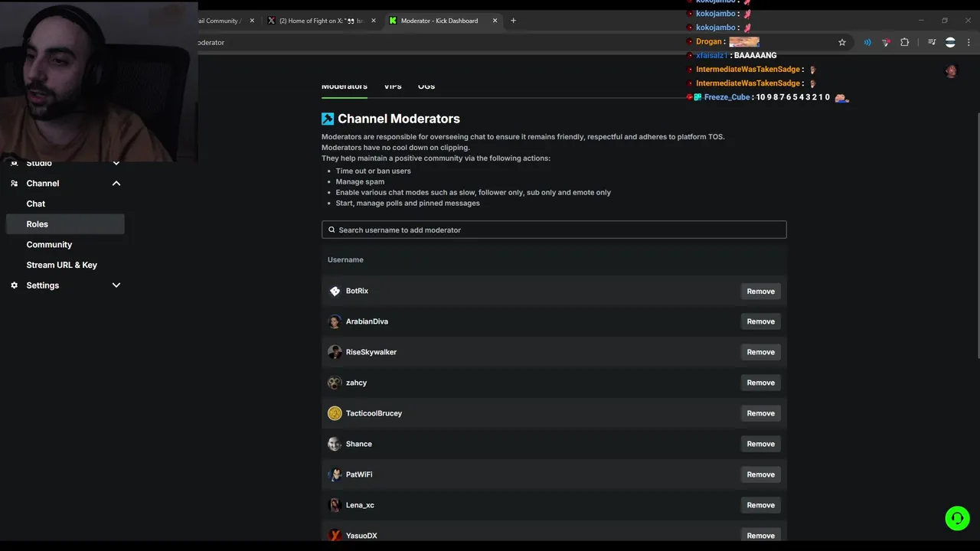
Task: Click PatWiFi's avatar
Action: [335, 474]
